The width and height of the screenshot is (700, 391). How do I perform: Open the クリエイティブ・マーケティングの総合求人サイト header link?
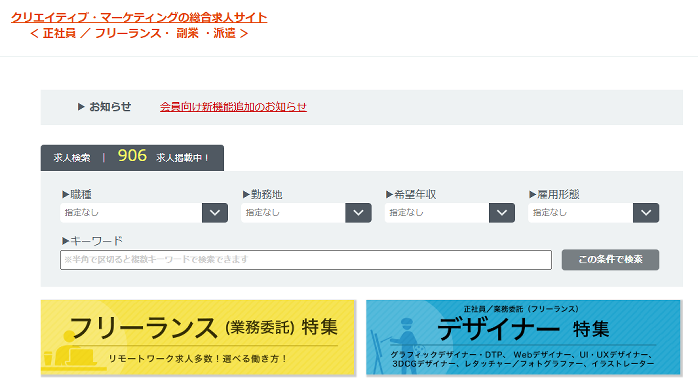click(x=139, y=17)
